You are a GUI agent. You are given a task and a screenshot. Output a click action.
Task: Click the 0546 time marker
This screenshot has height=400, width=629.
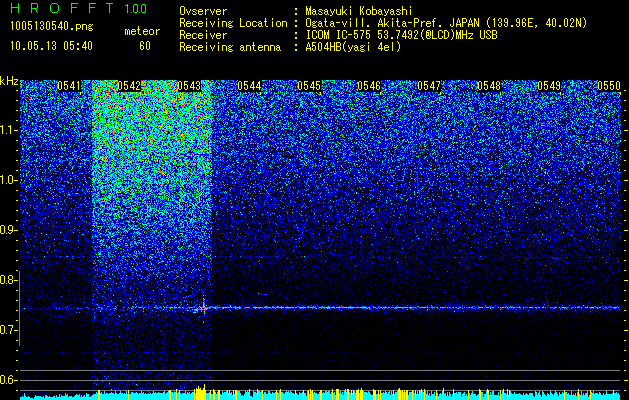(369, 86)
